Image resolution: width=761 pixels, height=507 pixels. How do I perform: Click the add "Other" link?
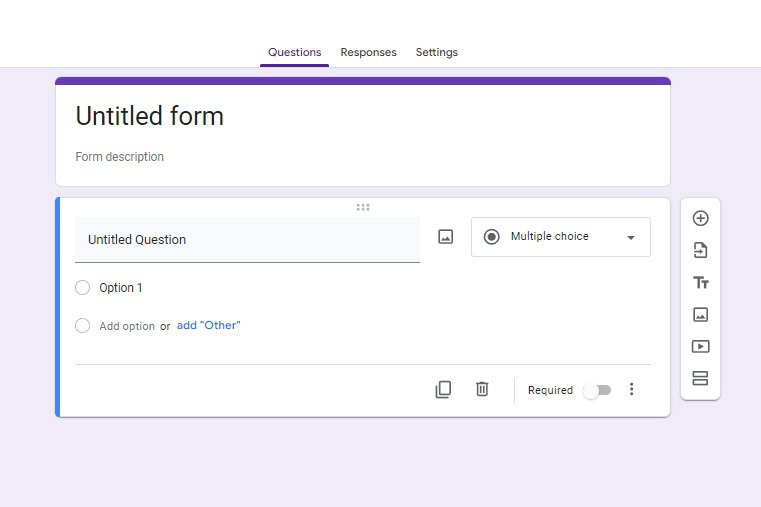(208, 326)
